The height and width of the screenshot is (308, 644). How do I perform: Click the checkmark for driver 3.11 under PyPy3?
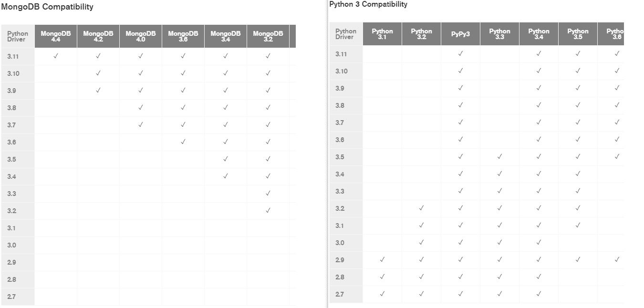coord(460,53)
